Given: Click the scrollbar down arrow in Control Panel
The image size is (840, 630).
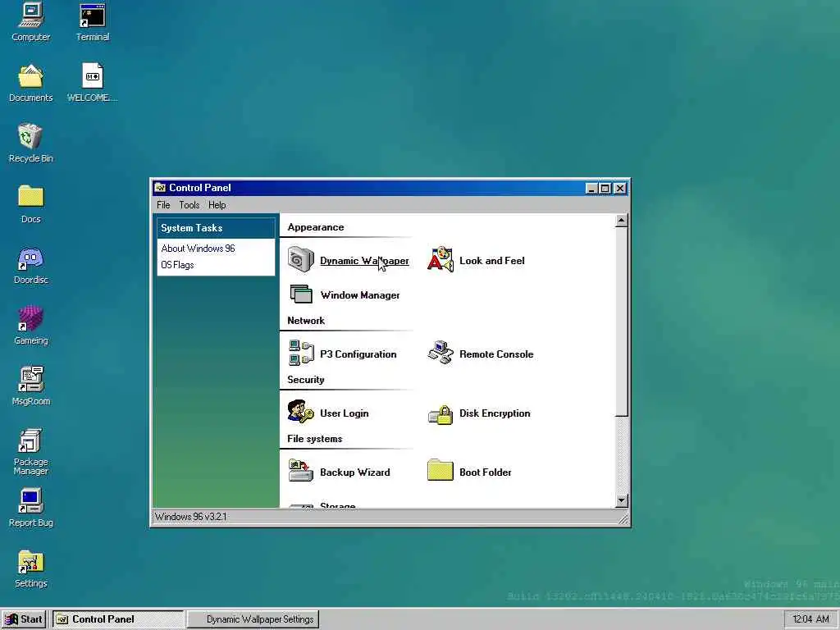Looking at the screenshot, I should point(621,501).
